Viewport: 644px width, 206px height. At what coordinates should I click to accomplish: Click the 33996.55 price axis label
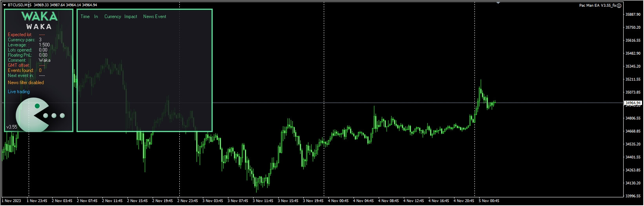pyautogui.click(x=633, y=196)
